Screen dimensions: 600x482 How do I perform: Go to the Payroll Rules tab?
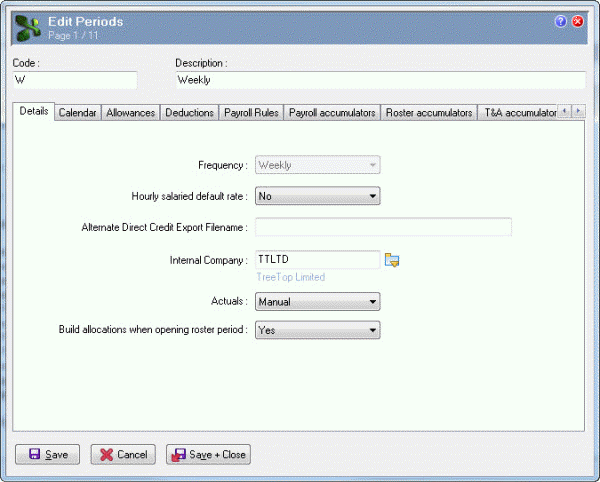click(251, 113)
